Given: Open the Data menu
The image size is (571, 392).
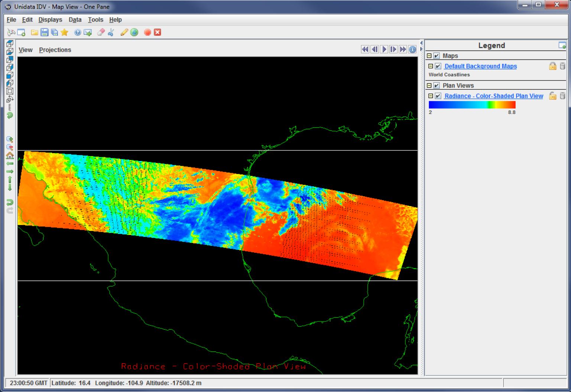Looking at the screenshot, I should click(x=75, y=20).
